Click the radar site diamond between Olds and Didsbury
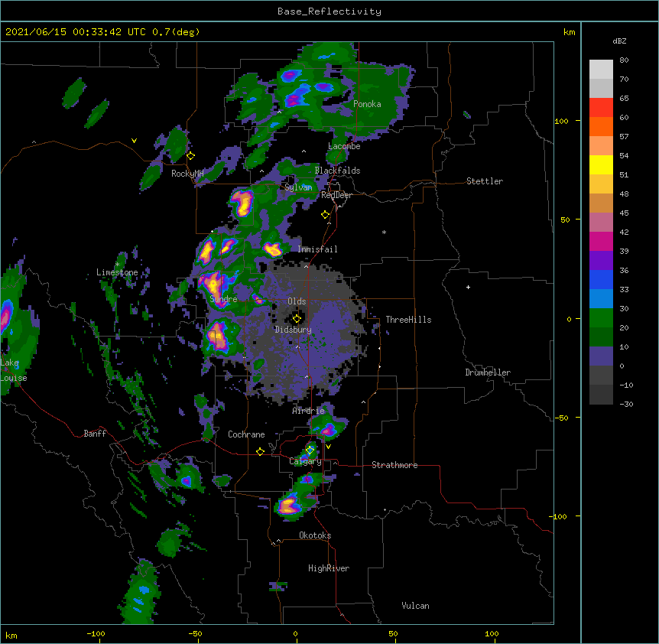The height and width of the screenshot is (644, 659). click(297, 318)
